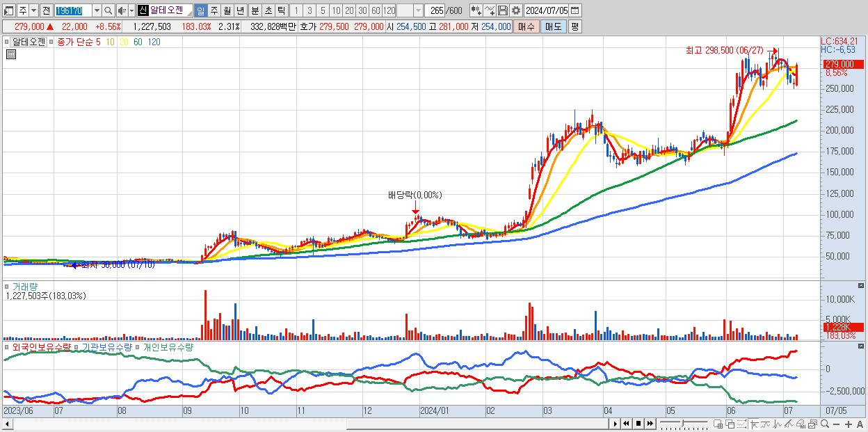This screenshot has height=432, width=868.
Task: Collapse the holdings panel corner button
Action: click(x=862, y=346)
